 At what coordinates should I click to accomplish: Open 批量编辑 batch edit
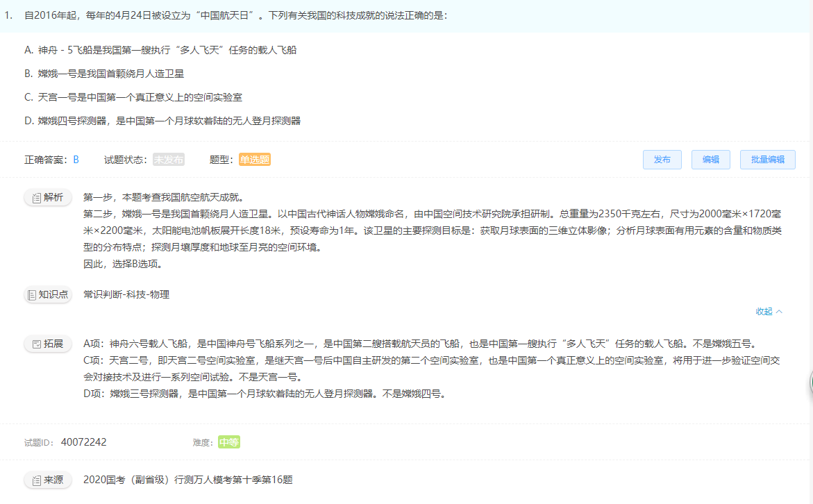click(768, 160)
